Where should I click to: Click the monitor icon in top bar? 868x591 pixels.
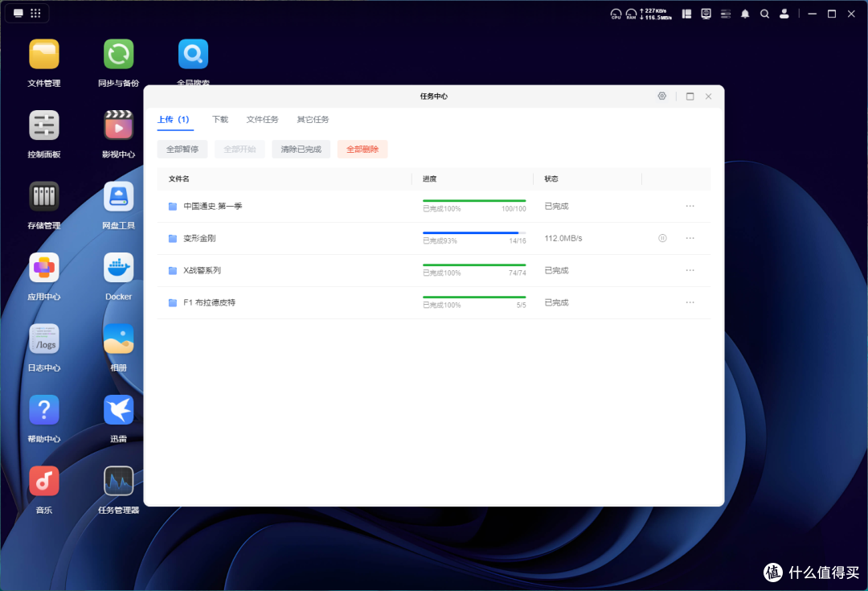(706, 14)
